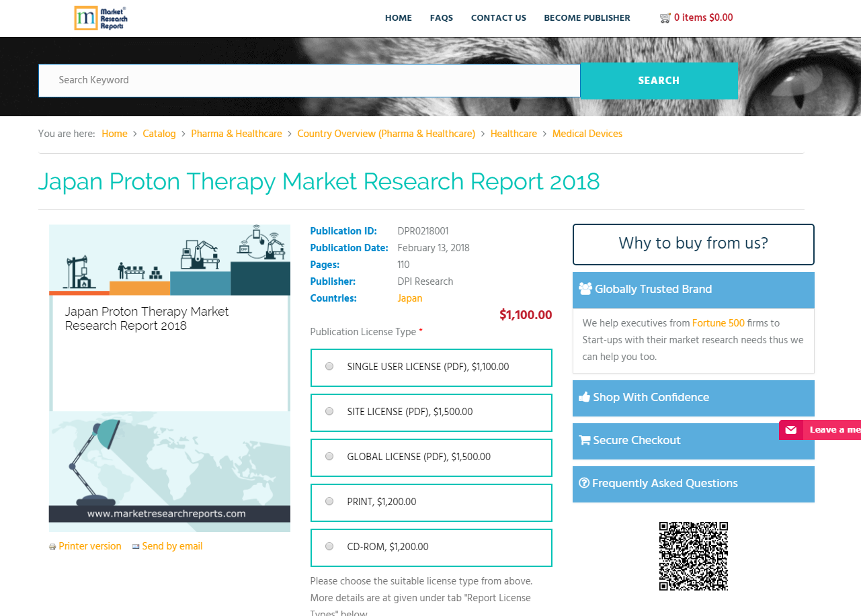The width and height of the screenshot is (861, 616).
Task: Click the Medical Devices breadcrumb link
Action: point(587,134)
